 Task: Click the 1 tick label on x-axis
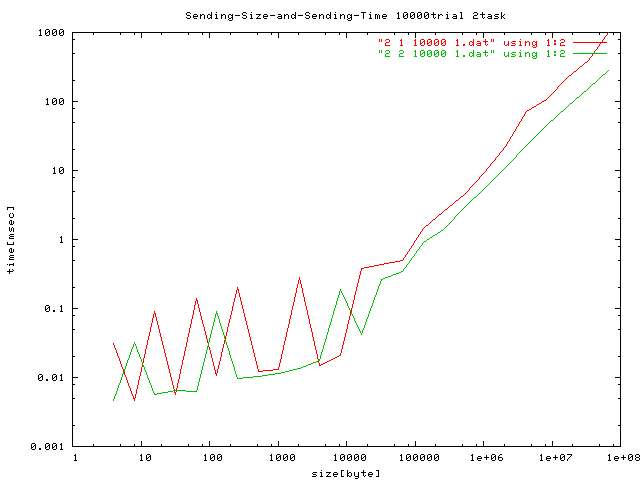[x=75, y=458]
